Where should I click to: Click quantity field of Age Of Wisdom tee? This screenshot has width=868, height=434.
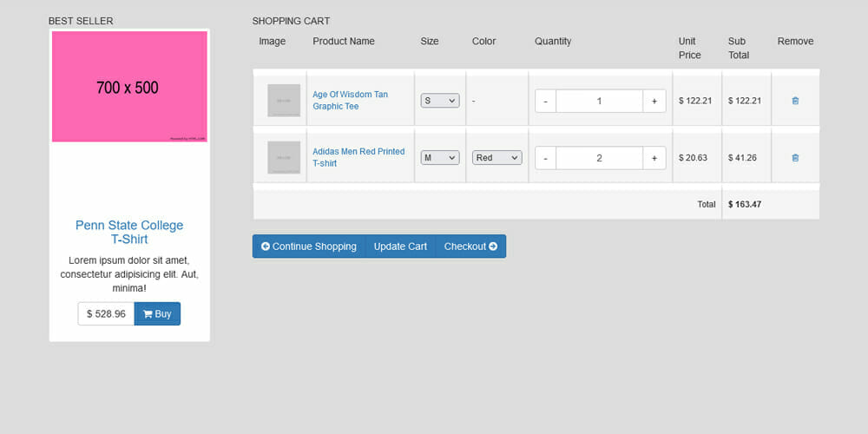pyautogui.click(x=599, y=101)
